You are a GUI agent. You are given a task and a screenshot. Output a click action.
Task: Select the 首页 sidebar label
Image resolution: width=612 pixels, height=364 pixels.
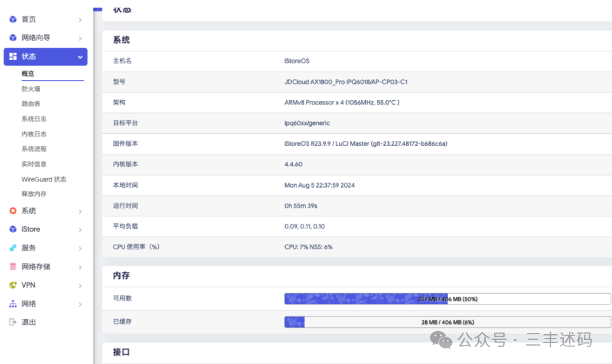[29, 19]
